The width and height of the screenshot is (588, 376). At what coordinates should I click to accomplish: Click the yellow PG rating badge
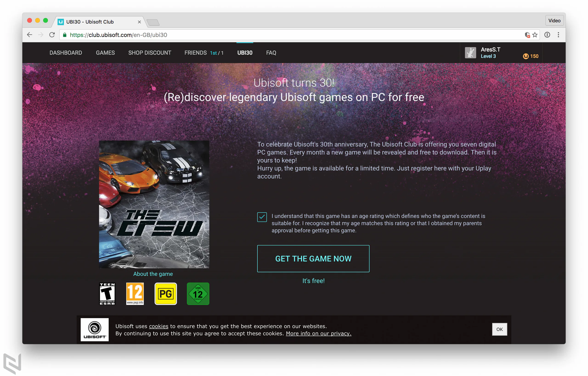point(166,294)
